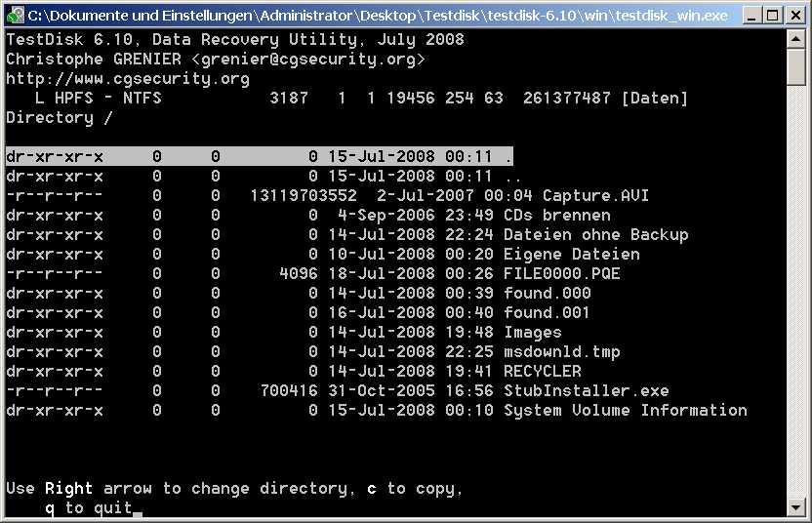This screenshot has width=812, height=523.
Task: Select the 'System Volume Information' directory
Action: coord(377,411)
